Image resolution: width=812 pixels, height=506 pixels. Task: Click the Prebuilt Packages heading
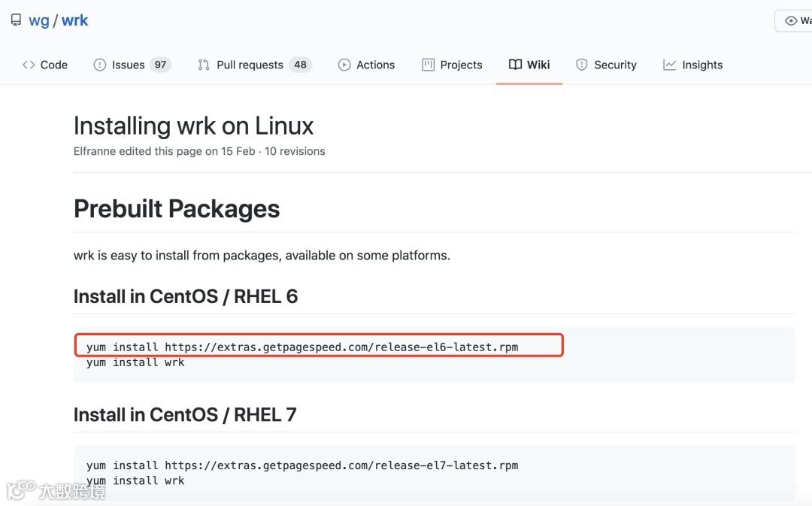[x=177, y=208]
